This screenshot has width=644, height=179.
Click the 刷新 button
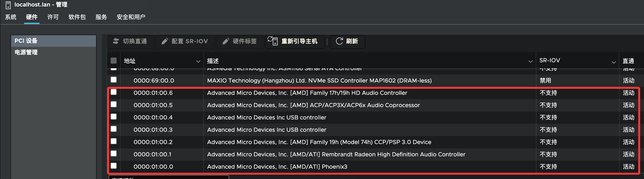pos(347,41)
